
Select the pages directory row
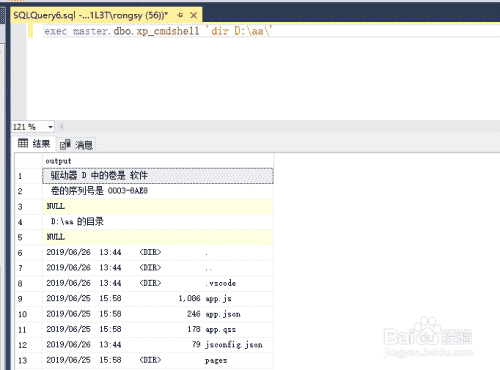coord(158,360)
